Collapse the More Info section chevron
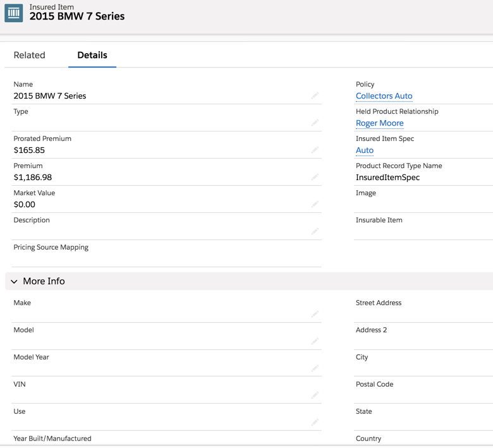This screenshot has height=448, width=493. [x=14, y=281]
